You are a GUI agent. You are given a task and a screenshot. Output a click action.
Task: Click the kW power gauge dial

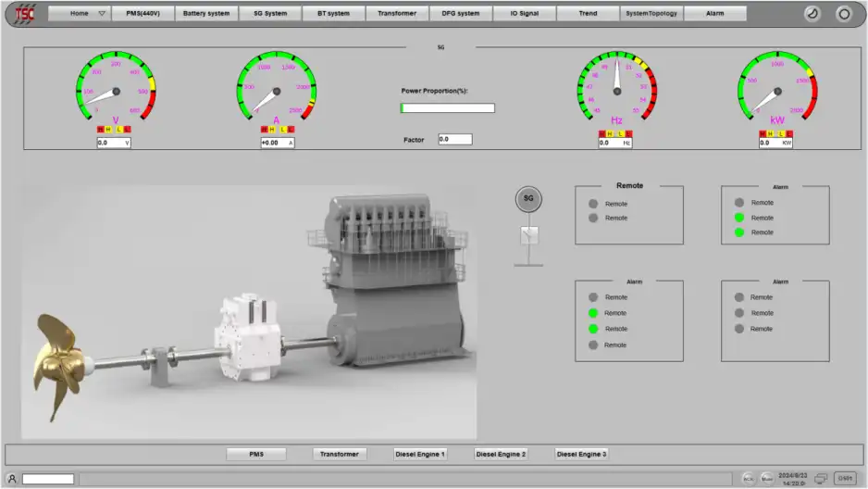[x=777, y=91]
